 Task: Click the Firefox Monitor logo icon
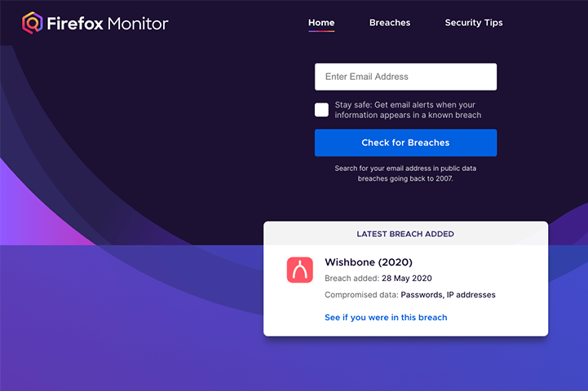[x=33, y=23]
